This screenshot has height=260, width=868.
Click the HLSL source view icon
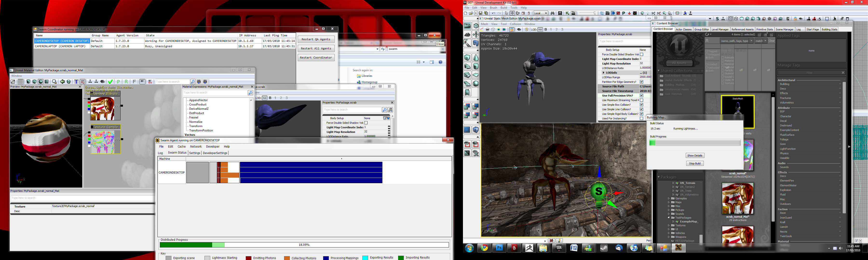(x=150, y=81)
